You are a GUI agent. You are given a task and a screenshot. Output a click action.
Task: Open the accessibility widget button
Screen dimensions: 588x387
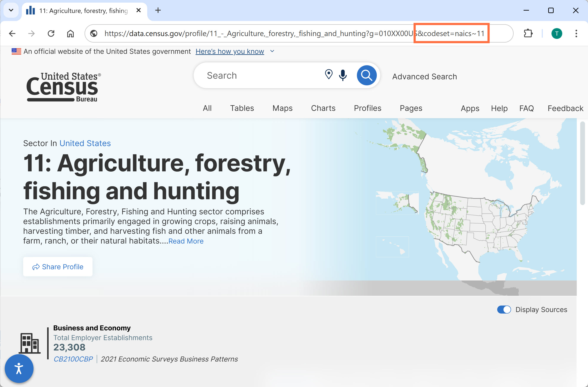point(19,368)
